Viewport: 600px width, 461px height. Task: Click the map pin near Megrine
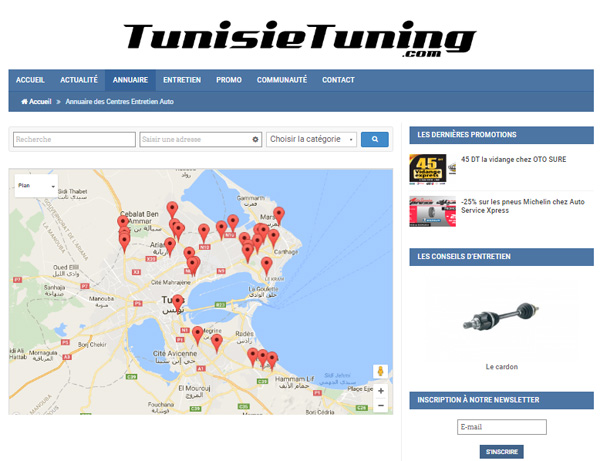tap(197, 335)
